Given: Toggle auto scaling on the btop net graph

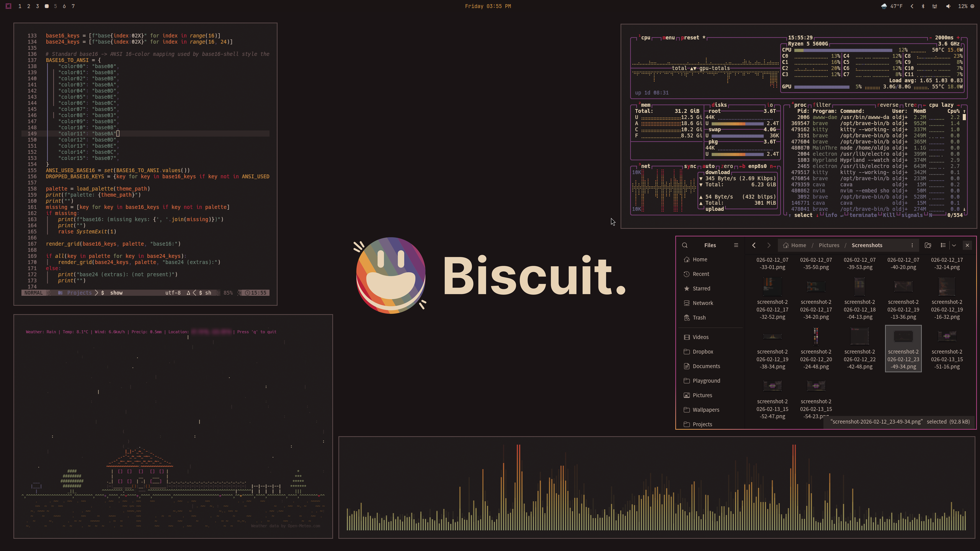Looking at the screenshot, I should click(x=708, y=166).
